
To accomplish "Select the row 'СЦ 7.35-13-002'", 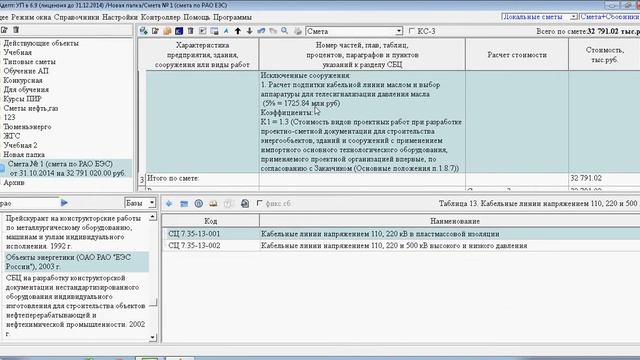I will (401, 245).
